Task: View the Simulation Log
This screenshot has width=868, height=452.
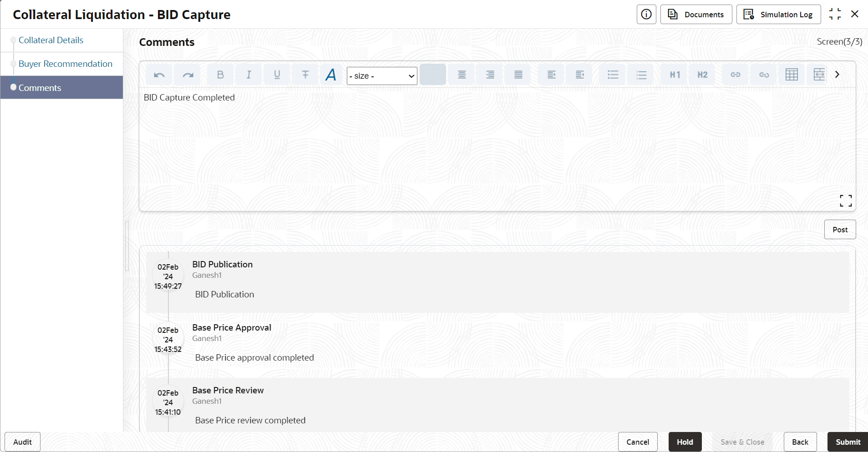Action: pos(778,15)
